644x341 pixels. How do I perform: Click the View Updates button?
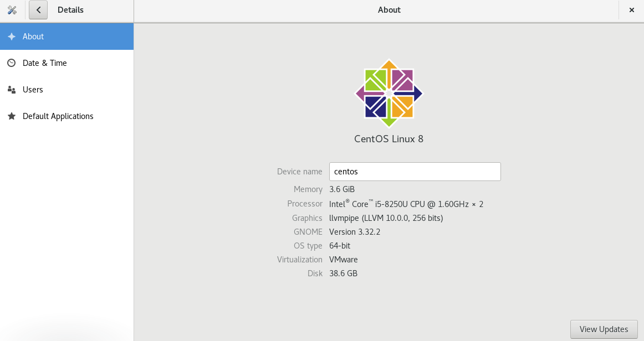click(604, 329)
